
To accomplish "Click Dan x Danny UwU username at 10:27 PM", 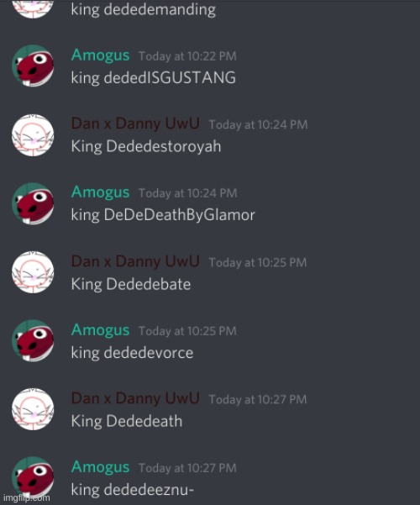I will tap(135, 398).
